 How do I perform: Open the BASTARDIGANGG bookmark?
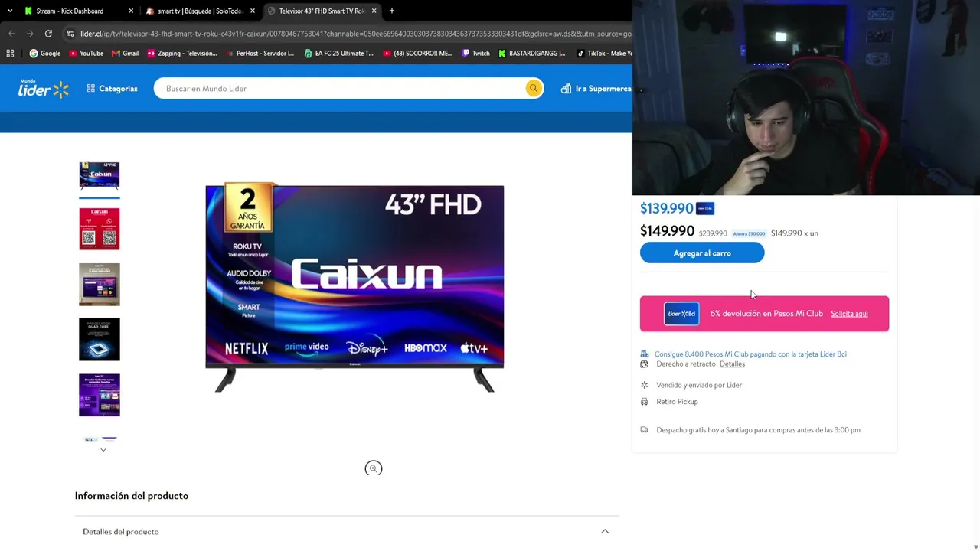pyautogui.click(x=531, y=54)
